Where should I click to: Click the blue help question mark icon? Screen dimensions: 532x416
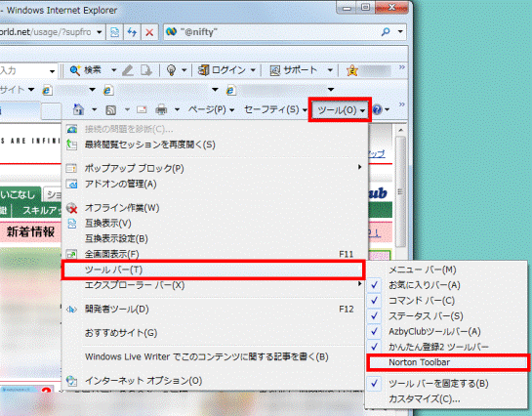(x=378, y=109)
